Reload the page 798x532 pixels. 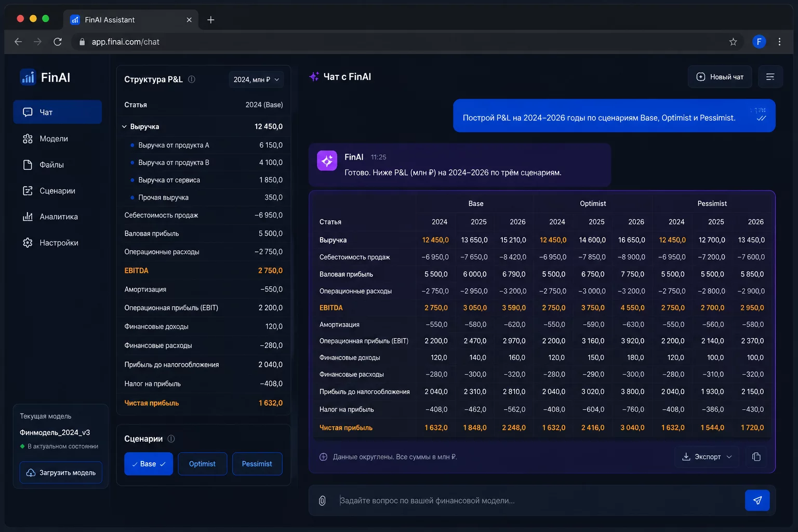(58, 42)
